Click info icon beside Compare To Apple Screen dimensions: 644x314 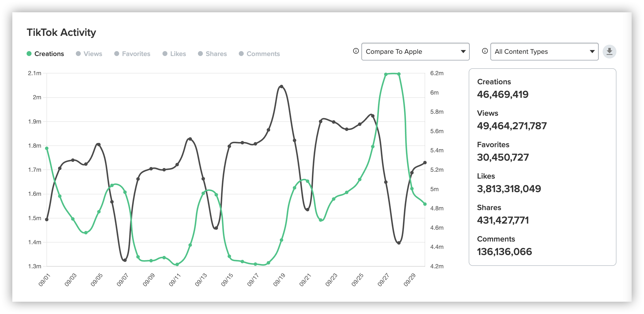[356, 51]
